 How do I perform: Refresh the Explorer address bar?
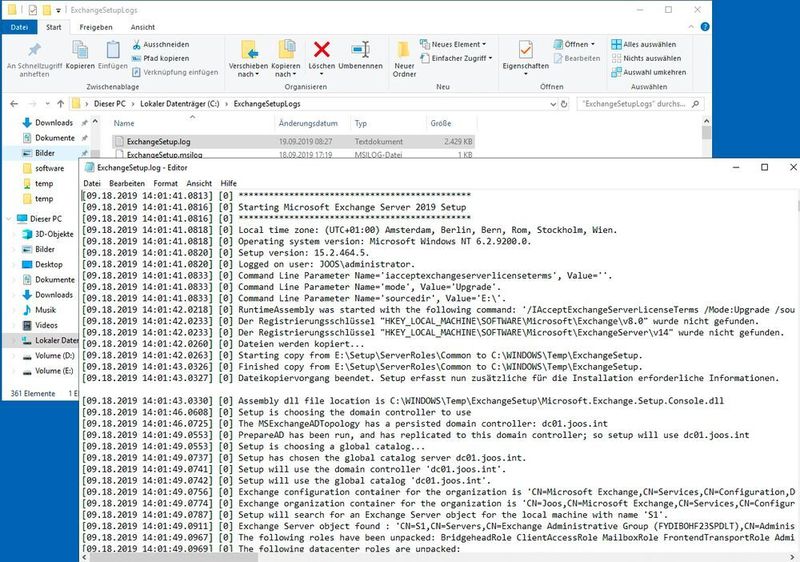click(x=564, y=104)
